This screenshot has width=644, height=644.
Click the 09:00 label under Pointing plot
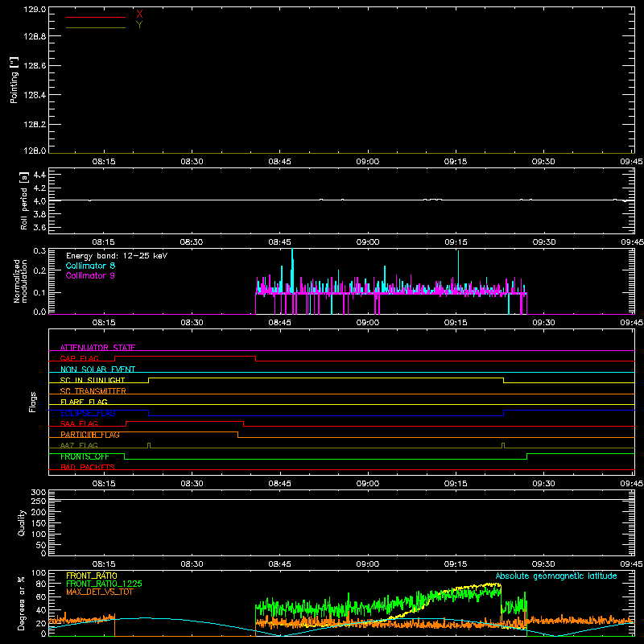368,162
